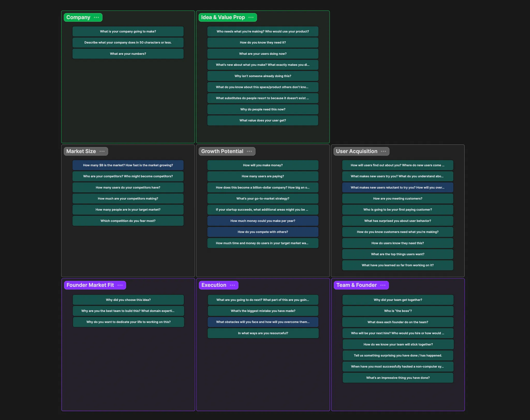Select the Execution group title label

click(214, 285)
